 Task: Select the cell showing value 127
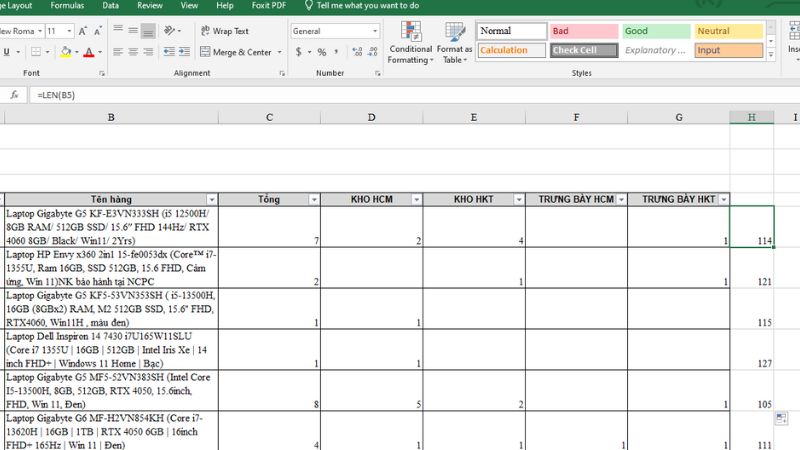pyautogui.click(x=752, y=349)
